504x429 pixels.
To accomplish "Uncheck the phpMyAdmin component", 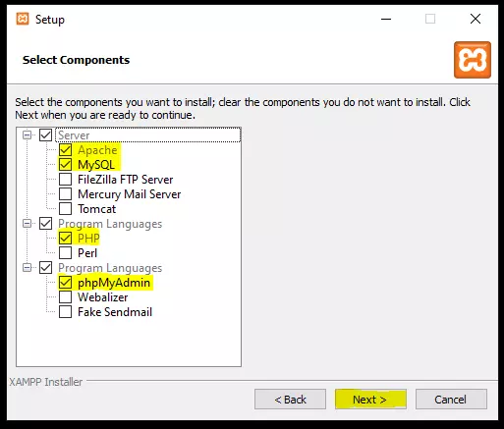I will click(x=65, y=283).
